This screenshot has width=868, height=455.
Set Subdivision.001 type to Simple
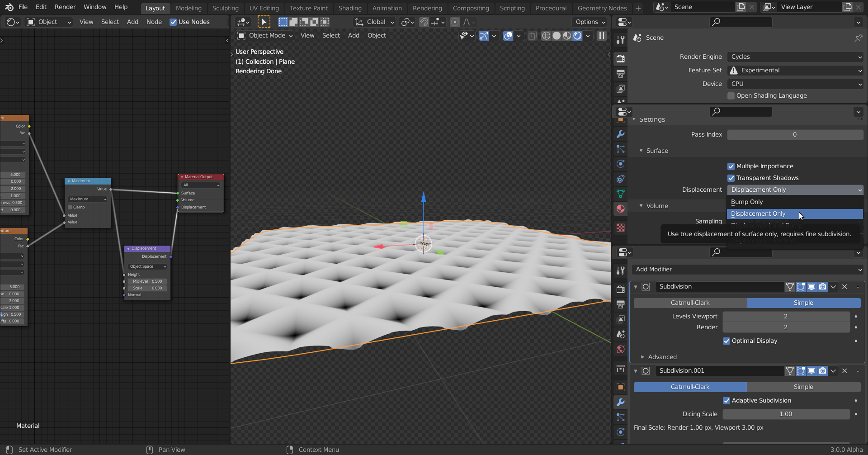tap(803, 387)
